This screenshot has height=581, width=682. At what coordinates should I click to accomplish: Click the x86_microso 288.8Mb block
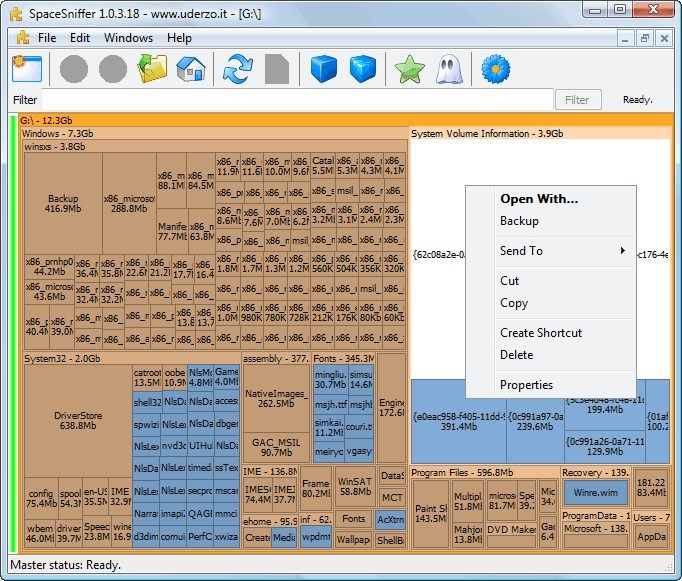coord(129,204)
